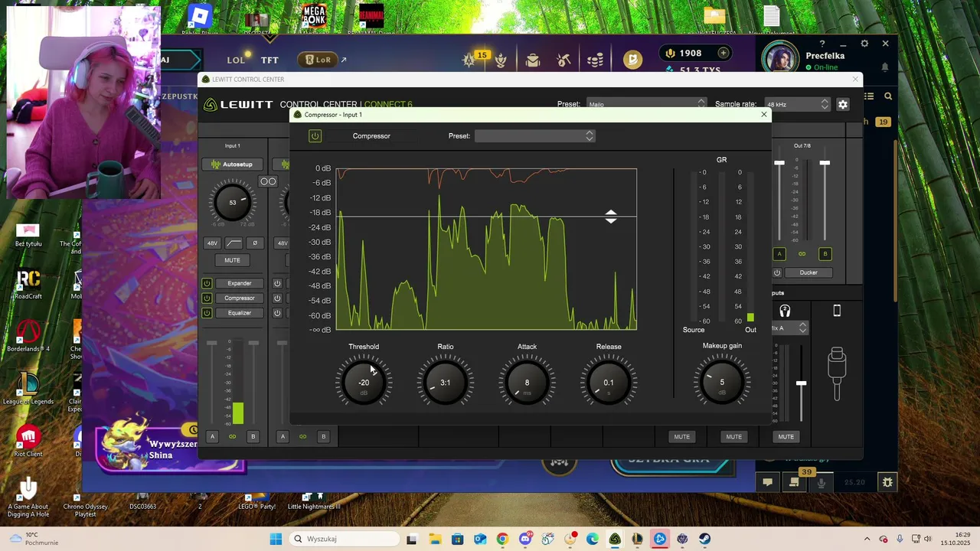Close the Compressor - Input 1 window

tap(763, 115)
